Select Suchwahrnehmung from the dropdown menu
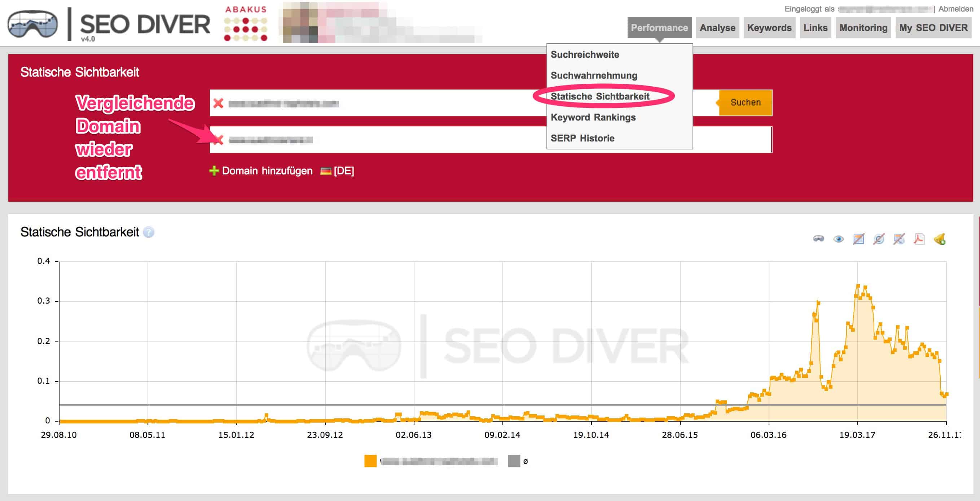This screenshot has width=980, height=501. tap(594, 75)
